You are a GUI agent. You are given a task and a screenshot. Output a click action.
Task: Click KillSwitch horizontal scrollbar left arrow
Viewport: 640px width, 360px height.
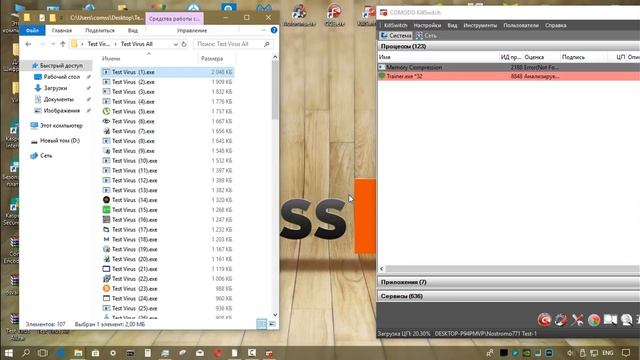[382, 269]
